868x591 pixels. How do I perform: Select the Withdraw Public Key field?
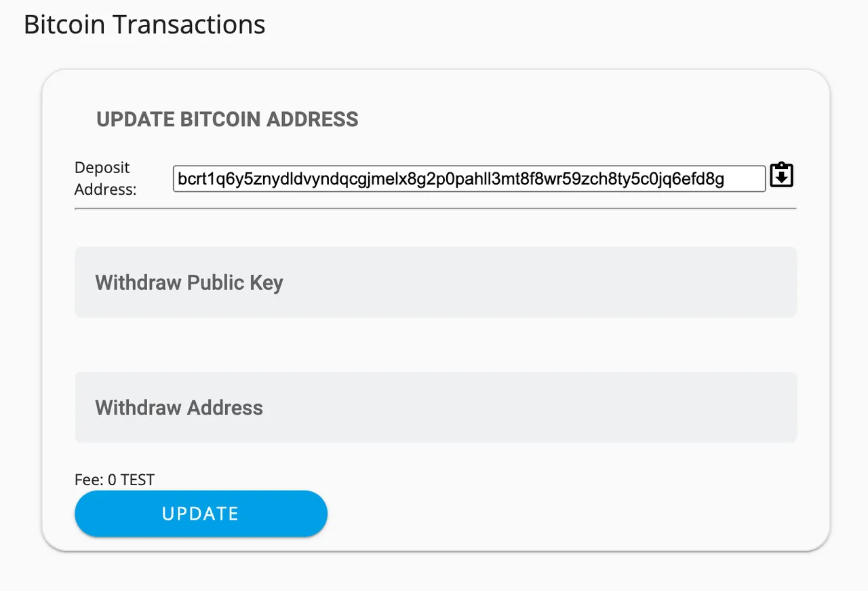point(435,282)
